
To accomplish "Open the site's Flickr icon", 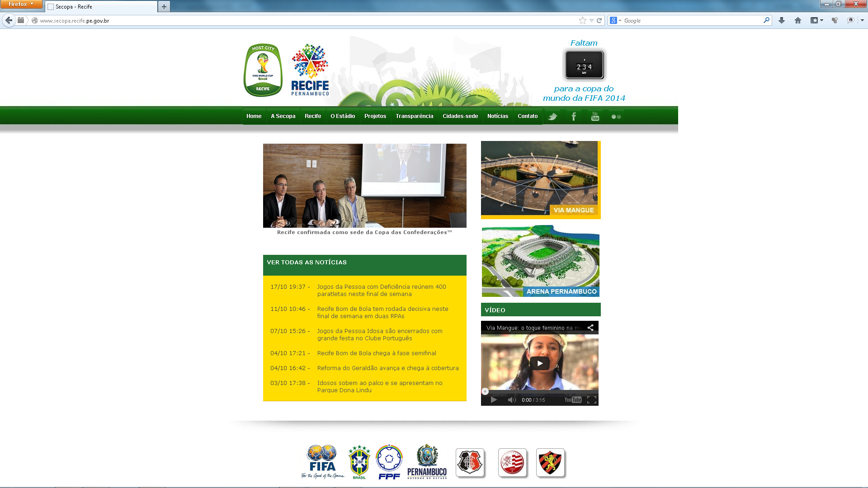I will tap(616, 117).
